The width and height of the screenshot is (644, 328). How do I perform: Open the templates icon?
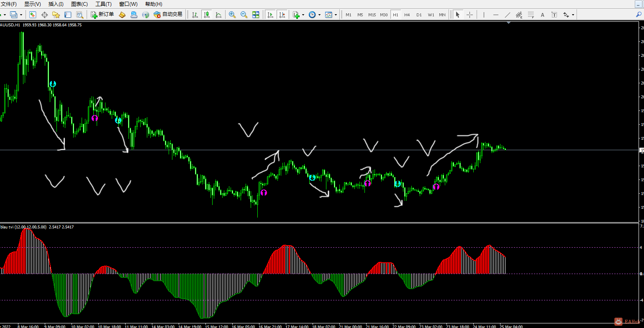tap(328, 15)
